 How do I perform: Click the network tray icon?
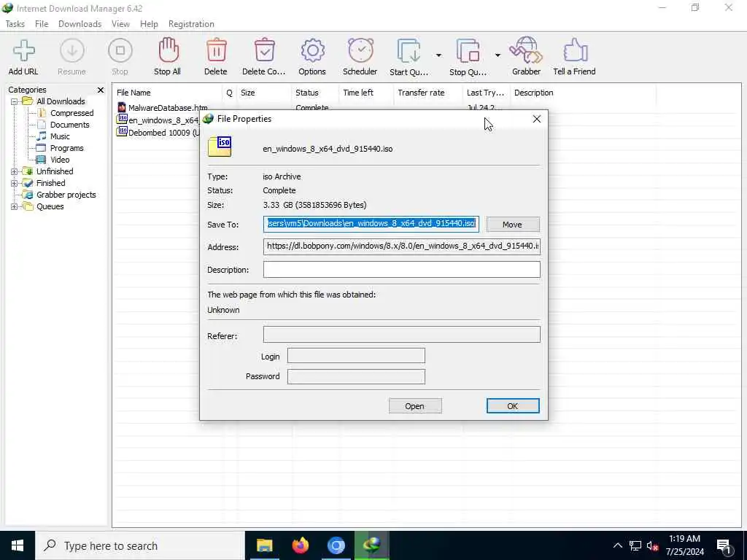(635, 545)
